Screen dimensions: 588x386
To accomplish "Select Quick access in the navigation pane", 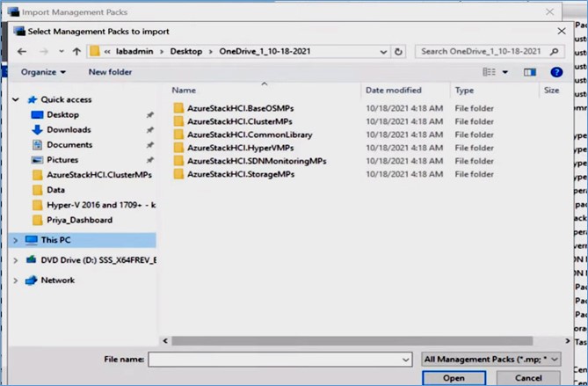I will point(66,99).
